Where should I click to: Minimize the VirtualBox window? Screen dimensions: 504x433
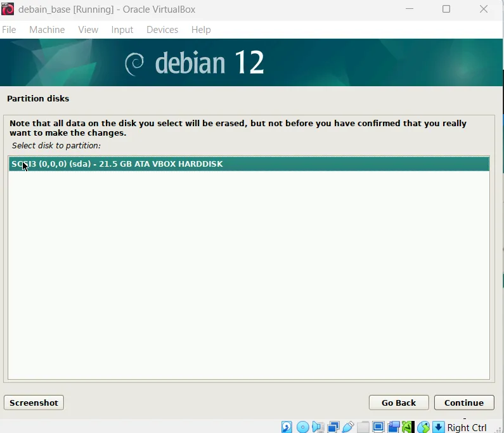410,9
